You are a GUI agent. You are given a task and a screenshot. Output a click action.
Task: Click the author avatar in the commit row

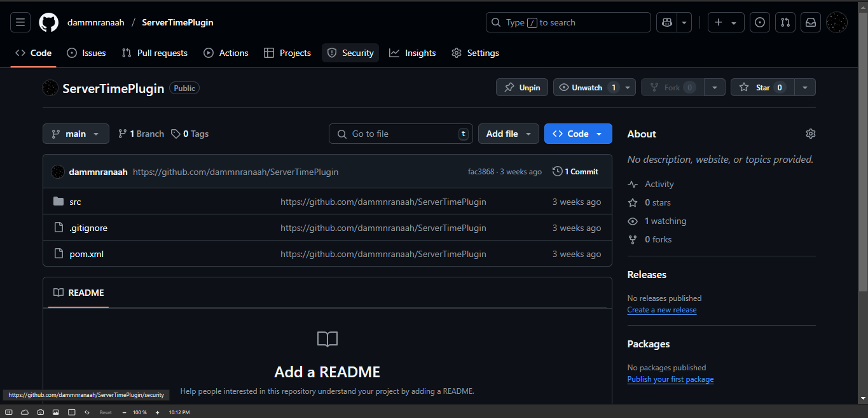point(58,172)
